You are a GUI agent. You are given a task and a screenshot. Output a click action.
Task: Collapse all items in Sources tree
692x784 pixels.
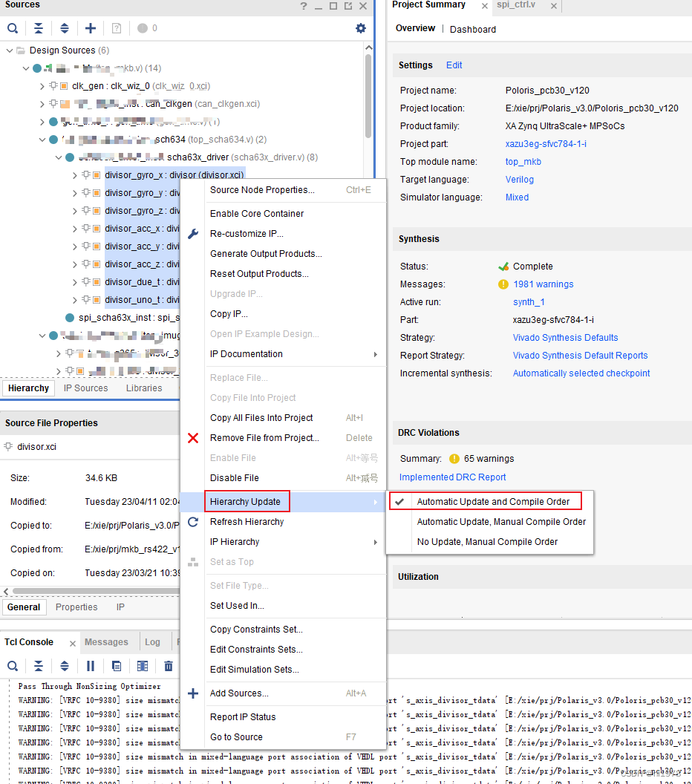click(39, 27)
